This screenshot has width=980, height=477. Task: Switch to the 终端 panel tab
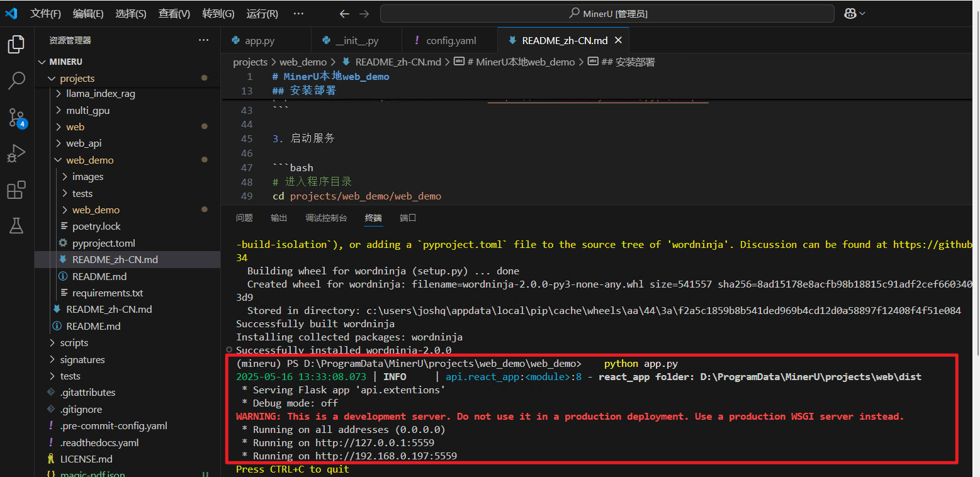click(x=373, y=218)
